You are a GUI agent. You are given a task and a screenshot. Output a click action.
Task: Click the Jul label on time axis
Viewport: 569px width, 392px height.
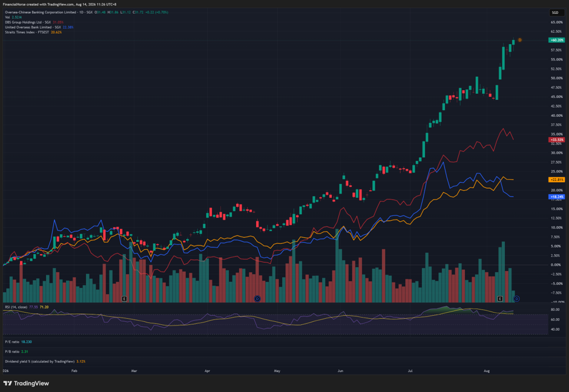(x=410, y=371)
